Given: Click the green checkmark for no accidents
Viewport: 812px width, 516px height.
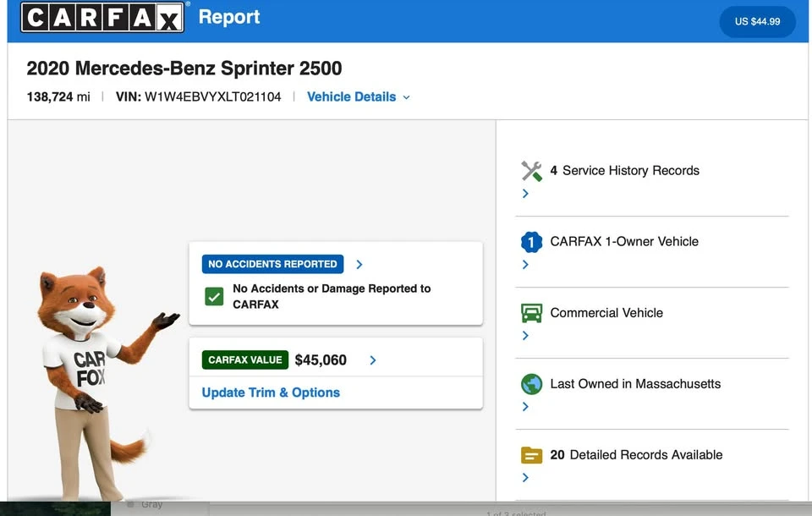Looking at the screenshot, I should [x=214, y=297].
